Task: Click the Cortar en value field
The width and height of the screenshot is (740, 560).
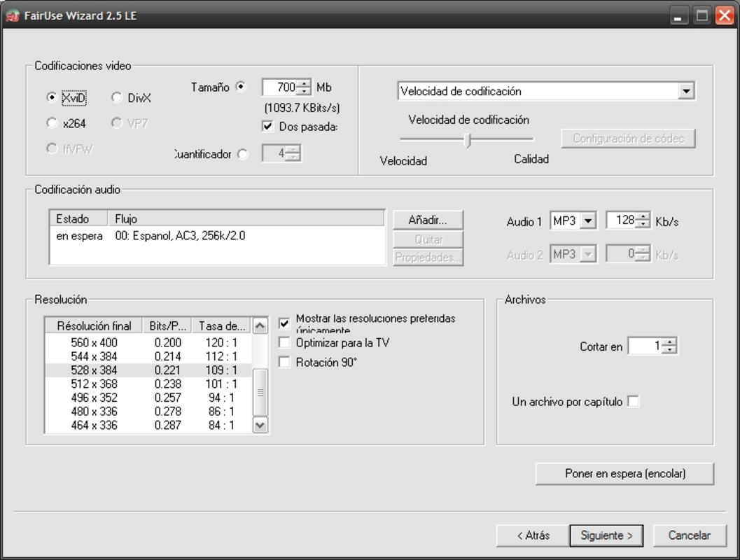Action: [645, 346]
